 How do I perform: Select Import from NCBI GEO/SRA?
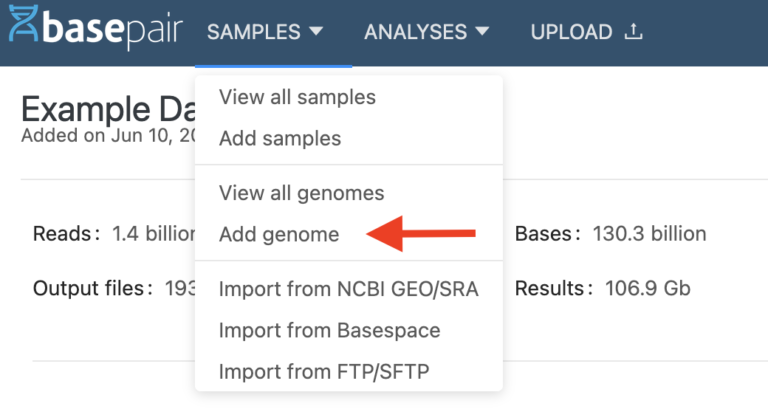pos(349,290)
